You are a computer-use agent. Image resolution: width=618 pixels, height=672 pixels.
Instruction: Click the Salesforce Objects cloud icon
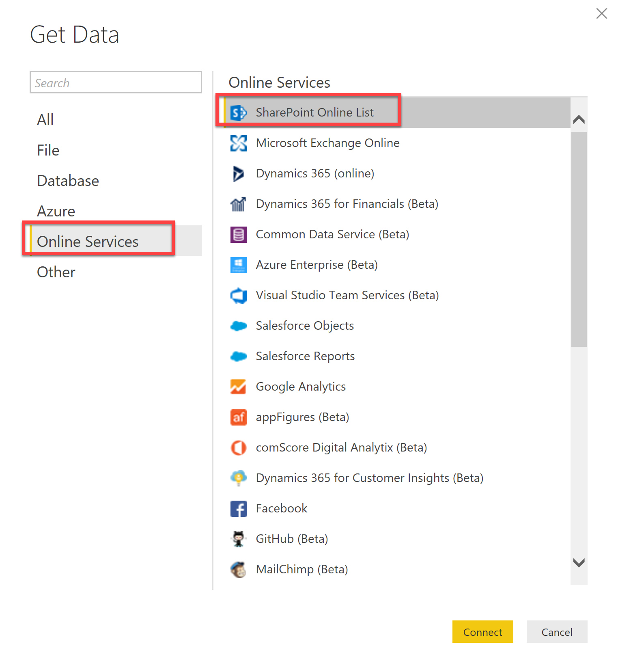[238, 326]
